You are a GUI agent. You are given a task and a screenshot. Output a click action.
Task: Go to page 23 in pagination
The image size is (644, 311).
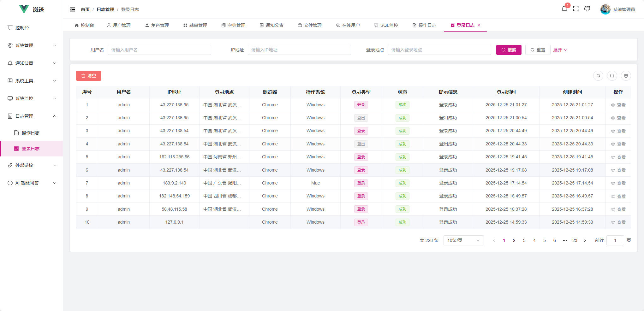click(x=575, y=240)
